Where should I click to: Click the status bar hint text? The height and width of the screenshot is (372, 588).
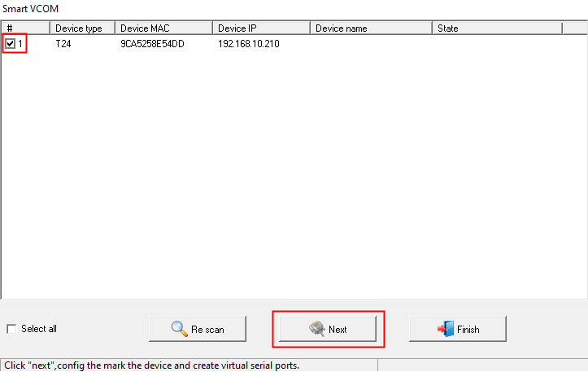tap(152, 365)
